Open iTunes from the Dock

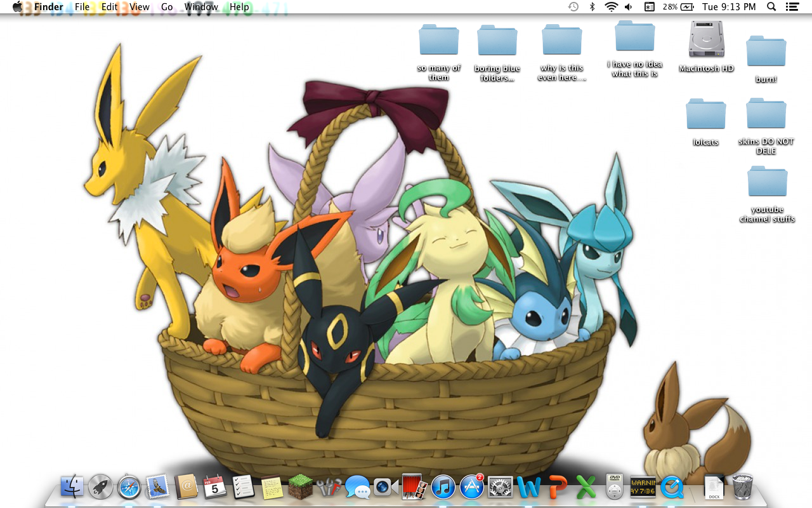443,489
